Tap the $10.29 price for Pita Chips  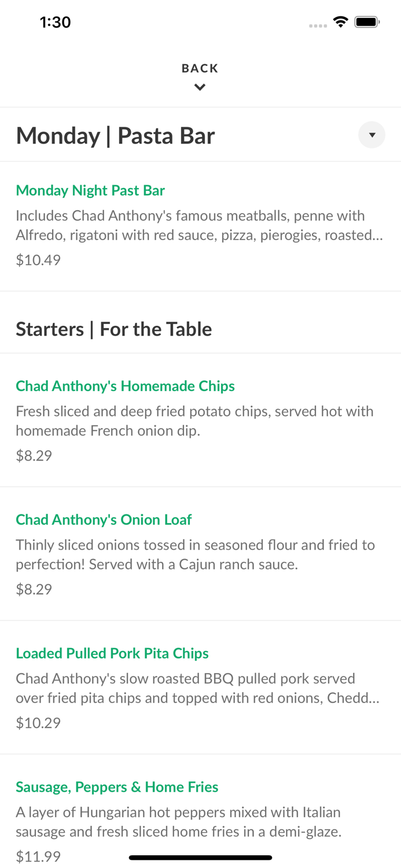[38, 722]
